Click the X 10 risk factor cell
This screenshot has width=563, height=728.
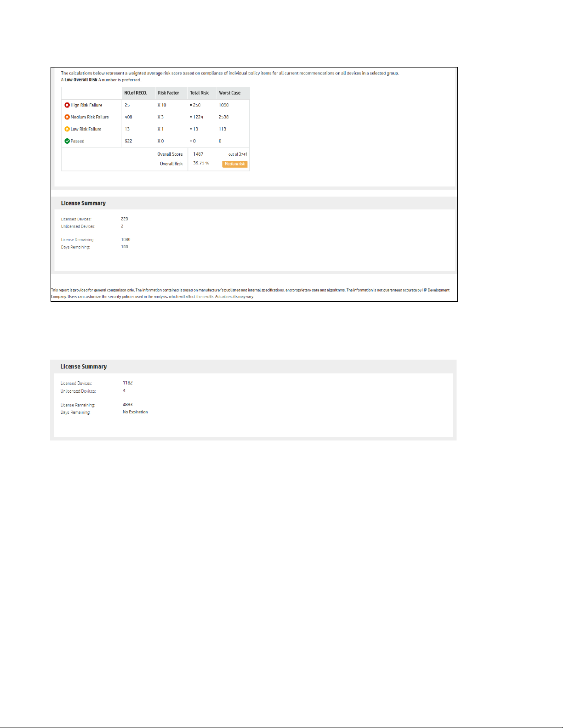(x=162, y=105)
